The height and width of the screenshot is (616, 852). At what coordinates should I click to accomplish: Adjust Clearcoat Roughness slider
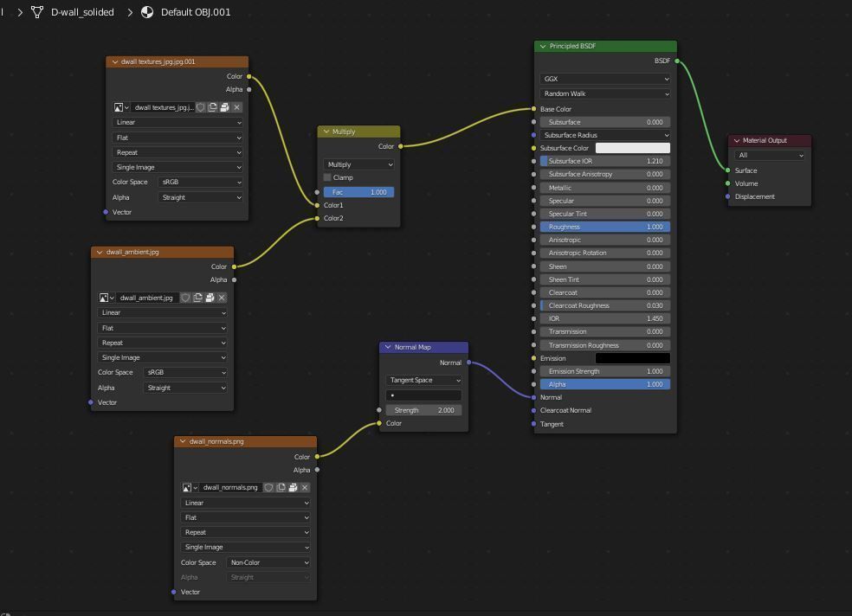(x=605, y=305)
